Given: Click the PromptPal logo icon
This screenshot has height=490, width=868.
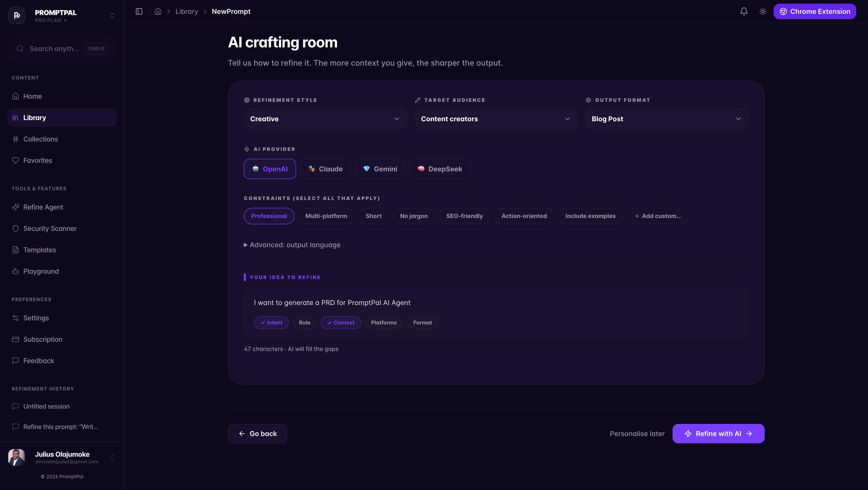Looking at the screenshot, I should tap(17, 16).
